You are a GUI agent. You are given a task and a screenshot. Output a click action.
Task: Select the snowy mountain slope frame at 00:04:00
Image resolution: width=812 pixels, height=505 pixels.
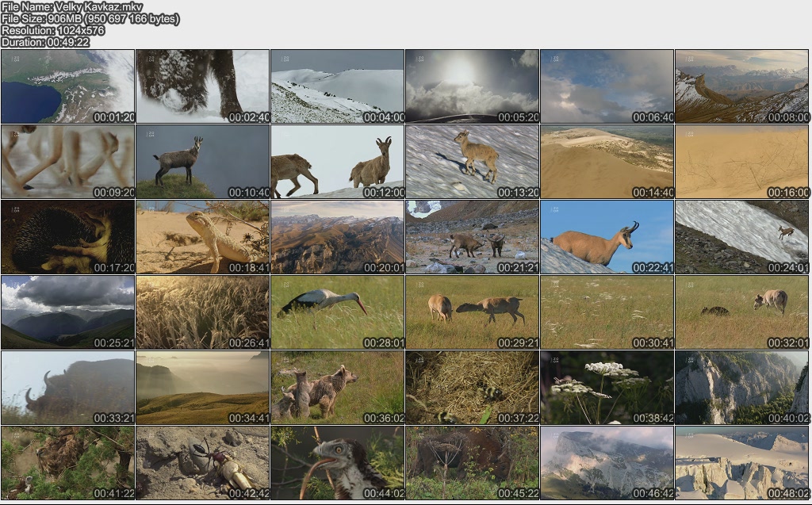pyautogui.click(x=338, y=86)
